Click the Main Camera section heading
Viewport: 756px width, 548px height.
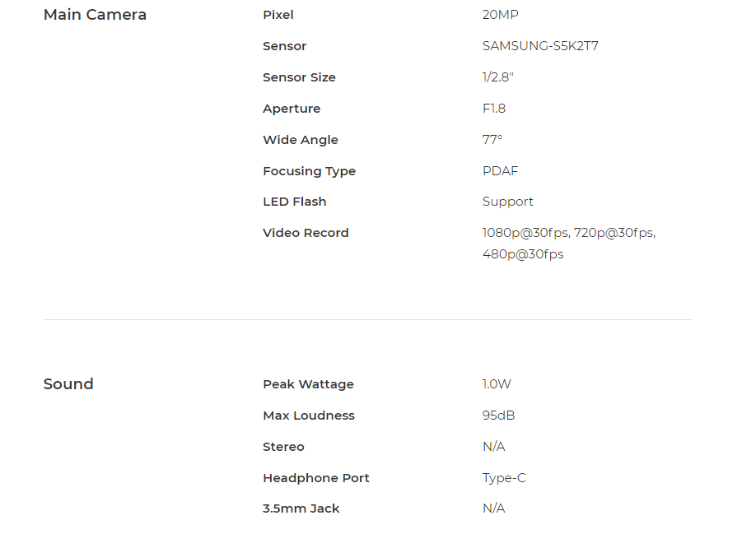pyautogui.click(x=95, y=15)
